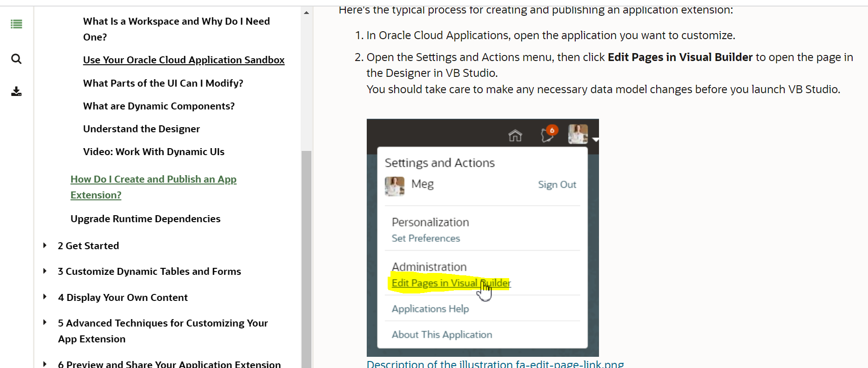Open '4 Display Your Own Content' title
The height and width of the screenshot is (368, 868).
point(123,297)
